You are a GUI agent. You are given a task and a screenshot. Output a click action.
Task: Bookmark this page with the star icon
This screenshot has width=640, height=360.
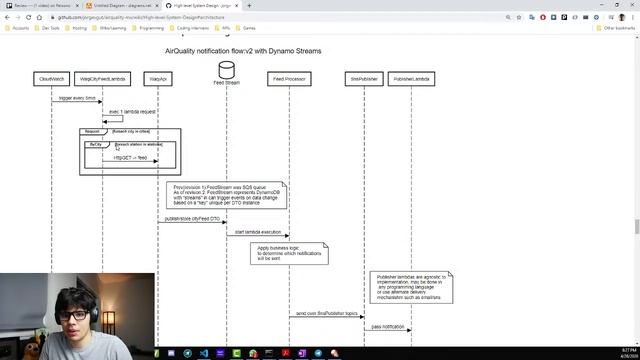[x=519, y=18]
